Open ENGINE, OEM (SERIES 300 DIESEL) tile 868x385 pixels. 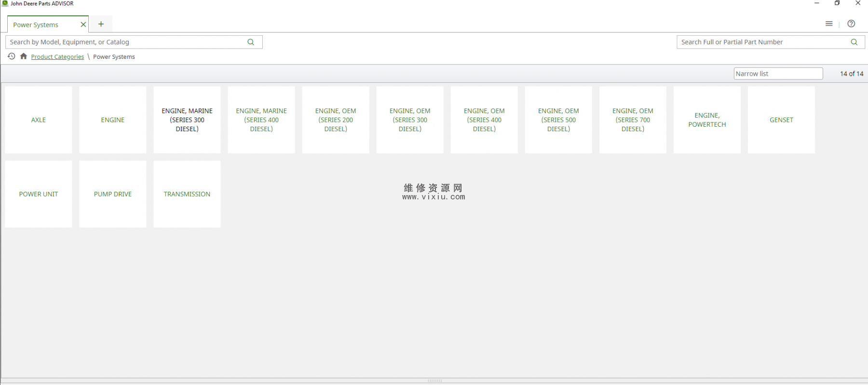click(410, 120)
